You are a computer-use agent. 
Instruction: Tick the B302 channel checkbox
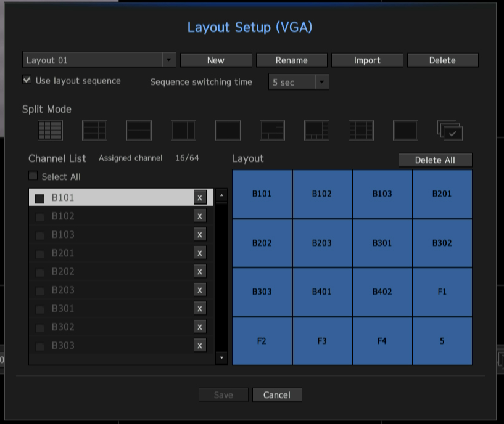pos(40,328)
